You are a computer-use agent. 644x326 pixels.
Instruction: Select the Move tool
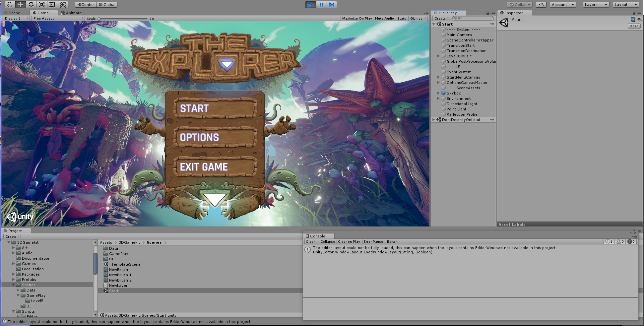21,5
